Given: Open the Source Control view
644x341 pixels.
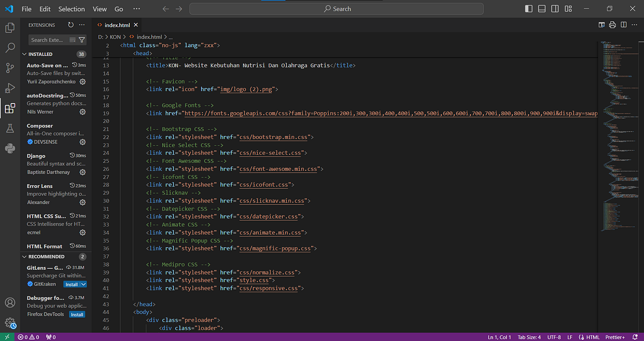Looking at the screenshot, I should [10, 68].
